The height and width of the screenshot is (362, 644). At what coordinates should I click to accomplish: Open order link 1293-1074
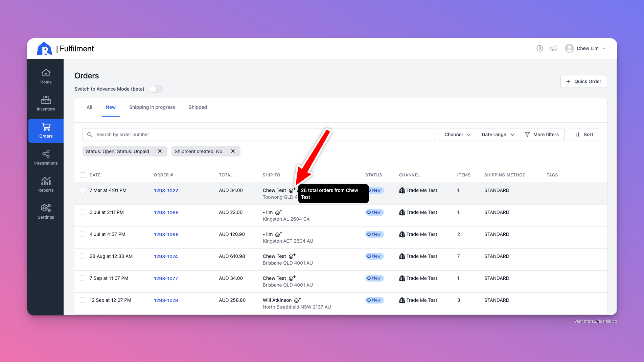[166, 257]
